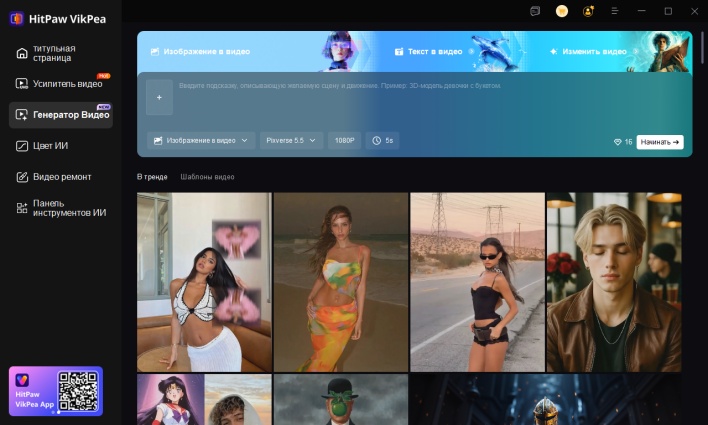Go to Цвет ИИ section
The height and width of the screenshot is (425, 708).
tap(50, 146)
